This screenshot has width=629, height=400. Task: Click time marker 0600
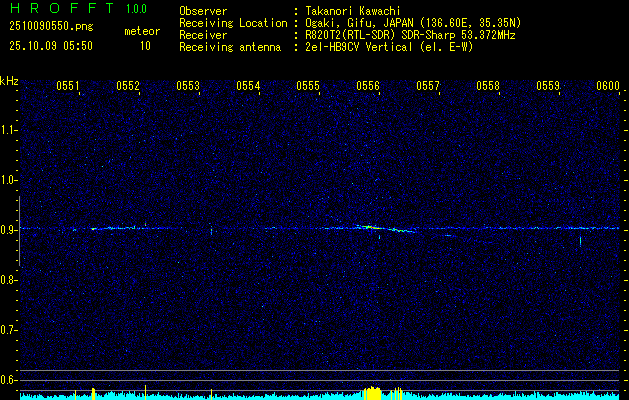[x=608, y=86]
